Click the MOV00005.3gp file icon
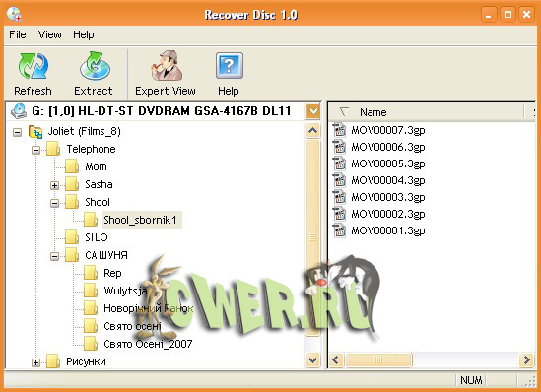 coord(340,163)
